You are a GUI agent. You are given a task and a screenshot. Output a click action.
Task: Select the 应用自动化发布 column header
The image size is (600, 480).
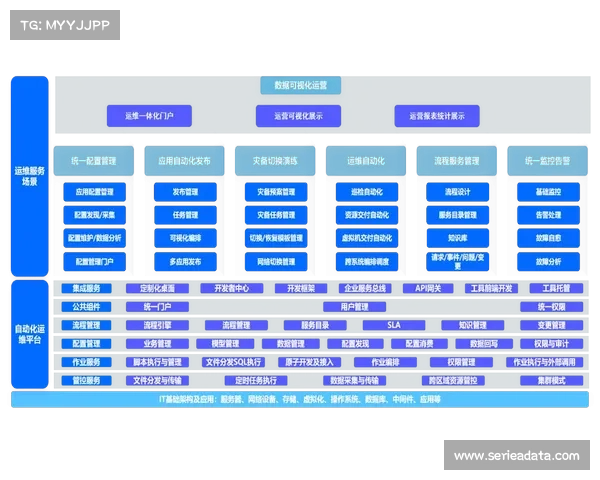click(185, 160)
